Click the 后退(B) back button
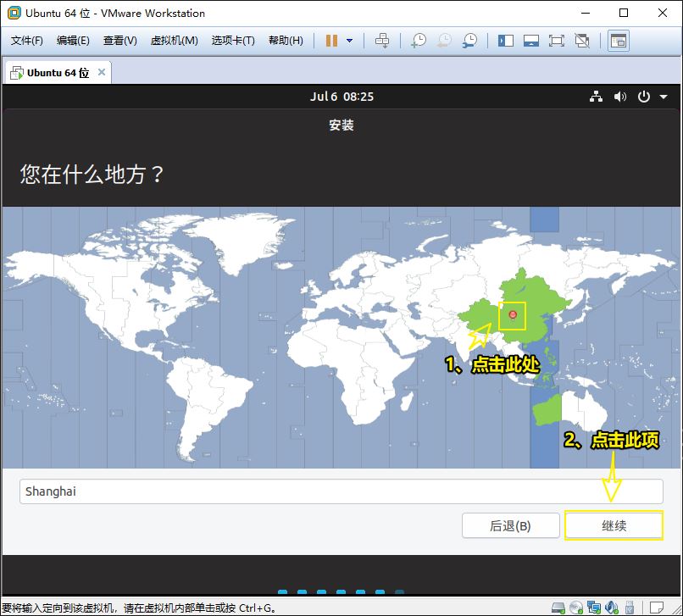The width and height of the screenshot is (683, 616). 510,525
